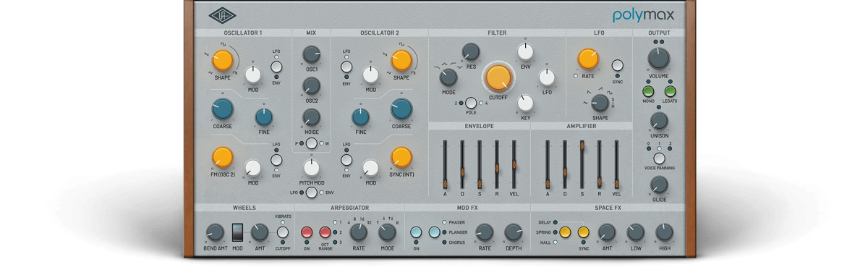This screenshot has width=868, height=270.
Task: Click the filter RES knob
Action: (471, 51)
